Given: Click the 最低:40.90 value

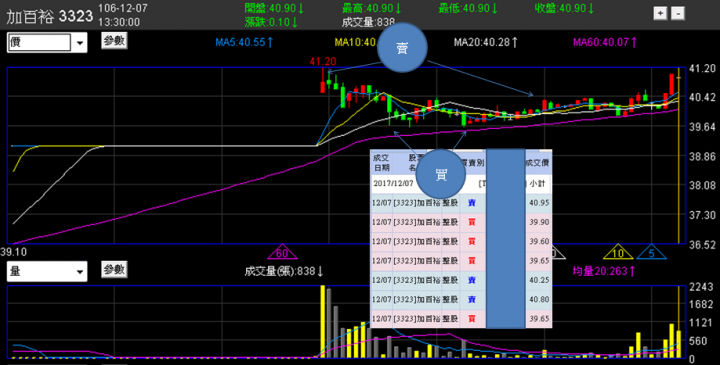Looking at the screenshot, I should pyautogui.click(x=468, y=8).
